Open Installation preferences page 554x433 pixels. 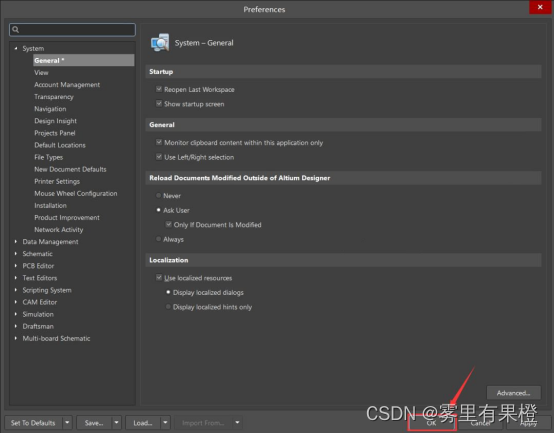[x=51, y=205]
